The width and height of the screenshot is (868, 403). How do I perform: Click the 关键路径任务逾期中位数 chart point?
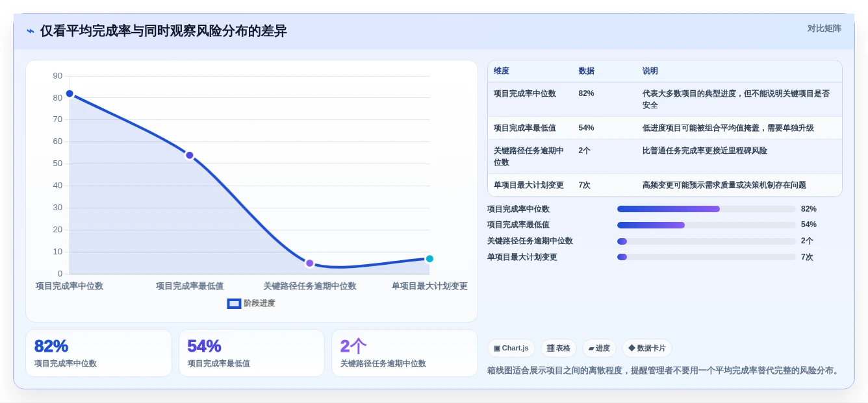[309, 263]
